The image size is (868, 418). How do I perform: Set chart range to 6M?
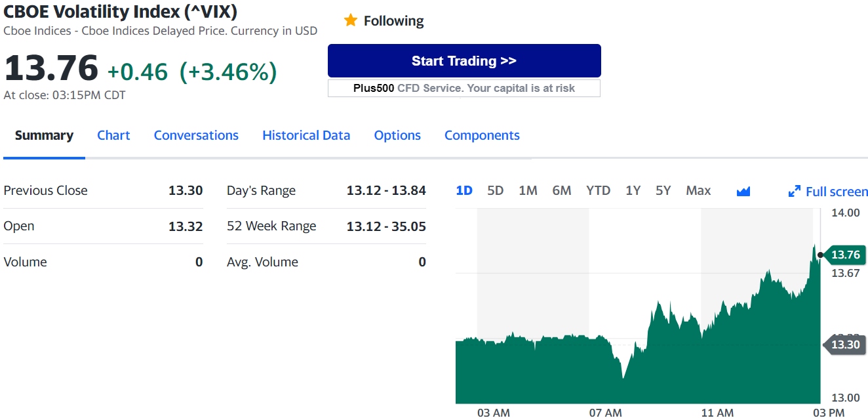point(562,190)
